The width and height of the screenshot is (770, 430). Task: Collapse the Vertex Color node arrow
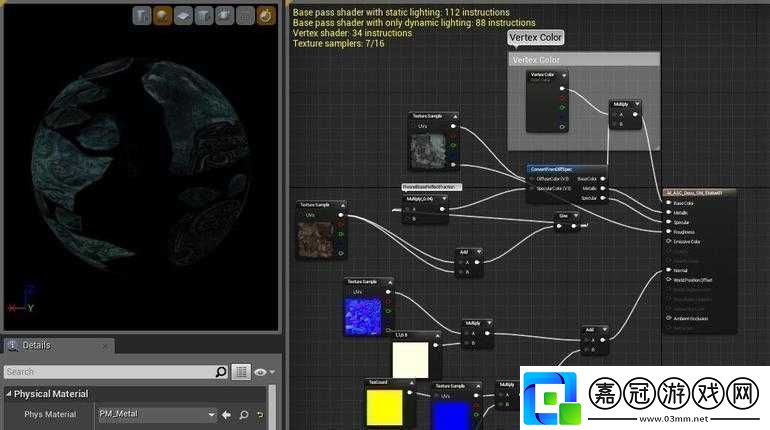(564, 76)
